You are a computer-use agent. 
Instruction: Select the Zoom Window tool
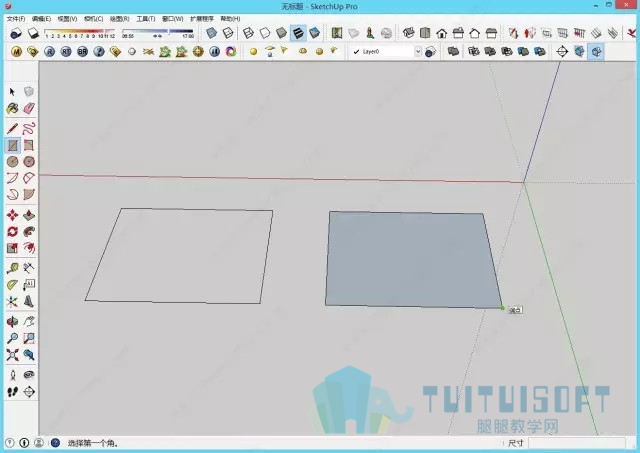click(29, 338)
